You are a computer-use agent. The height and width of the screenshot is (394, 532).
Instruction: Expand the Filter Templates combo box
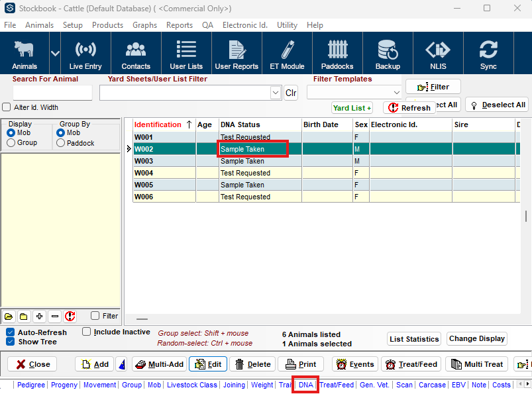click(x=396, y=93)
